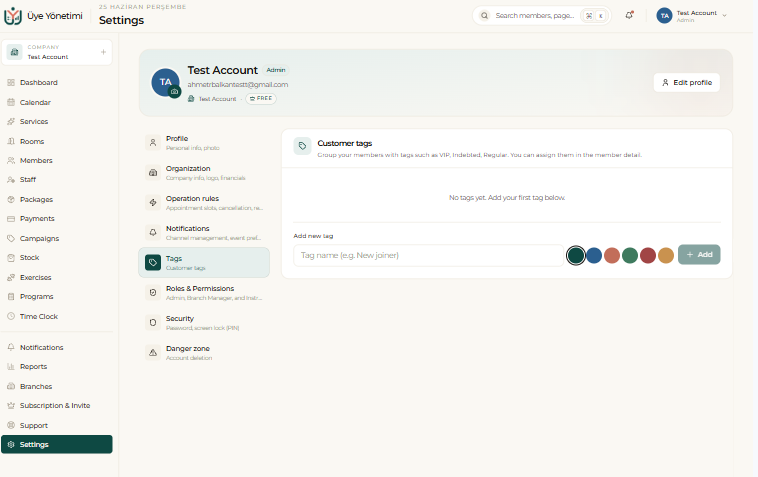Click the Payments card icon
The image size is (758, 477).
coord(11,219)
